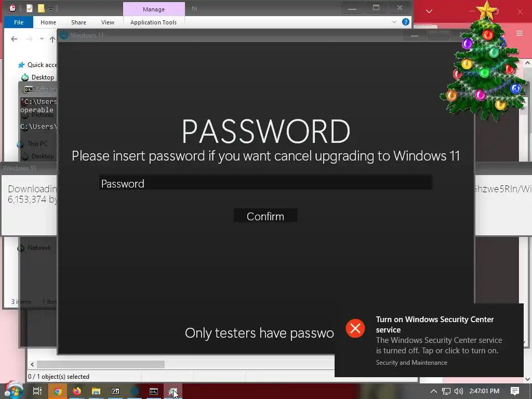Click the Christmas tree desktop decoration
Image resolution: width=532 pixels, height=399 pixels.
[484, 64]
